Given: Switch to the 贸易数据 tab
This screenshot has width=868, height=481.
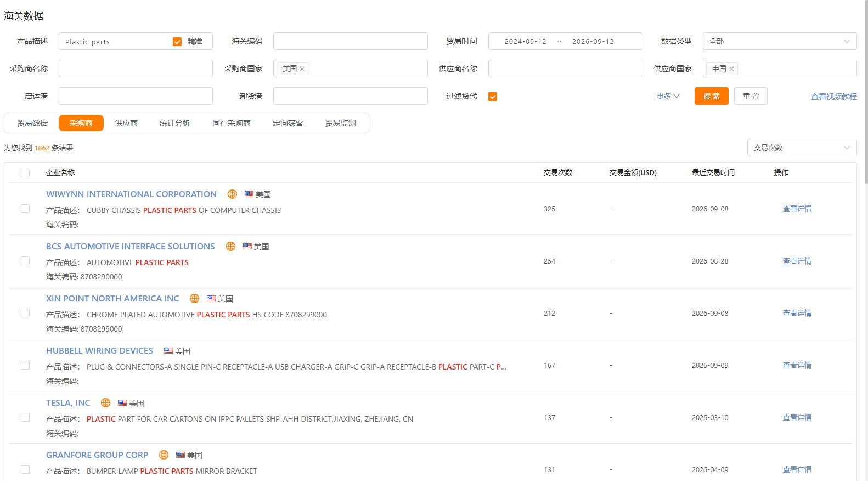Looking at the screenshot, I should [32, 123].
